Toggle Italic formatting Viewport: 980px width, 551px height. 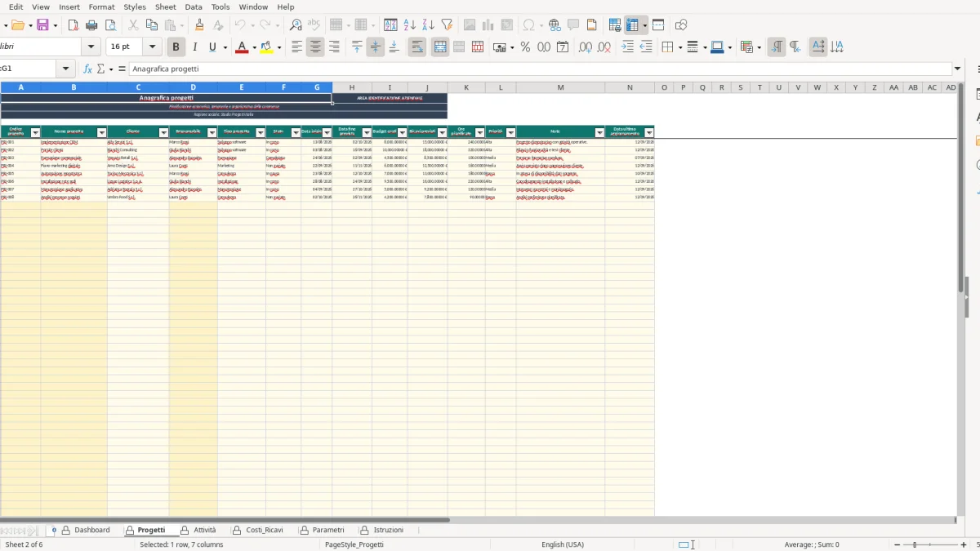tap(194, 47)
